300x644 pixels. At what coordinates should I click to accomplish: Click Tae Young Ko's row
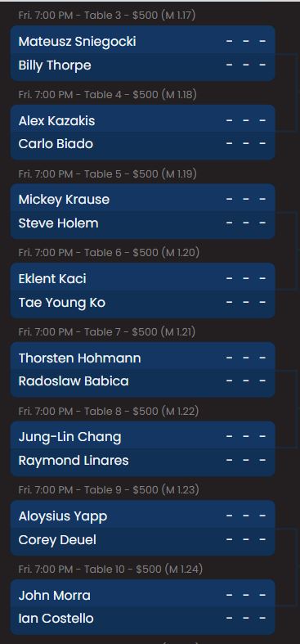coord(142,303)
